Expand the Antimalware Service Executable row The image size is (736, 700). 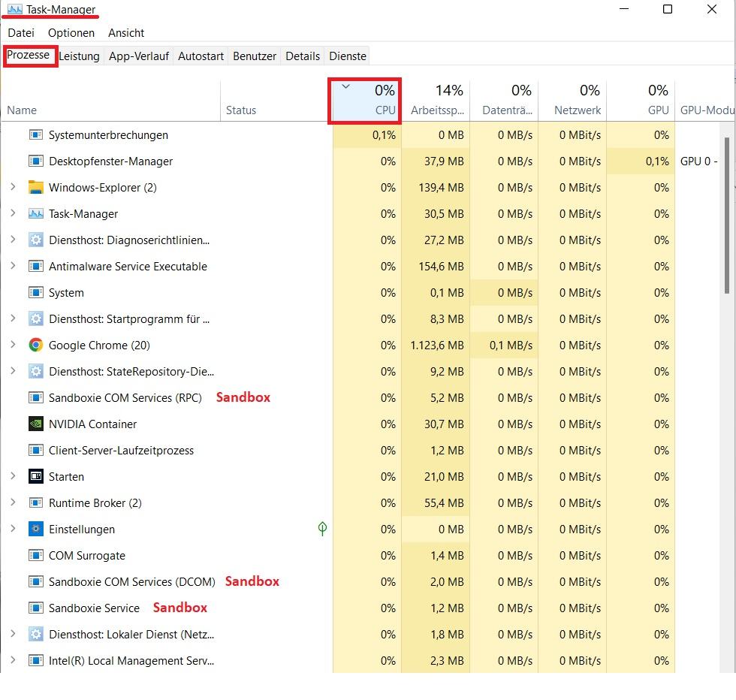click(14, 266)
